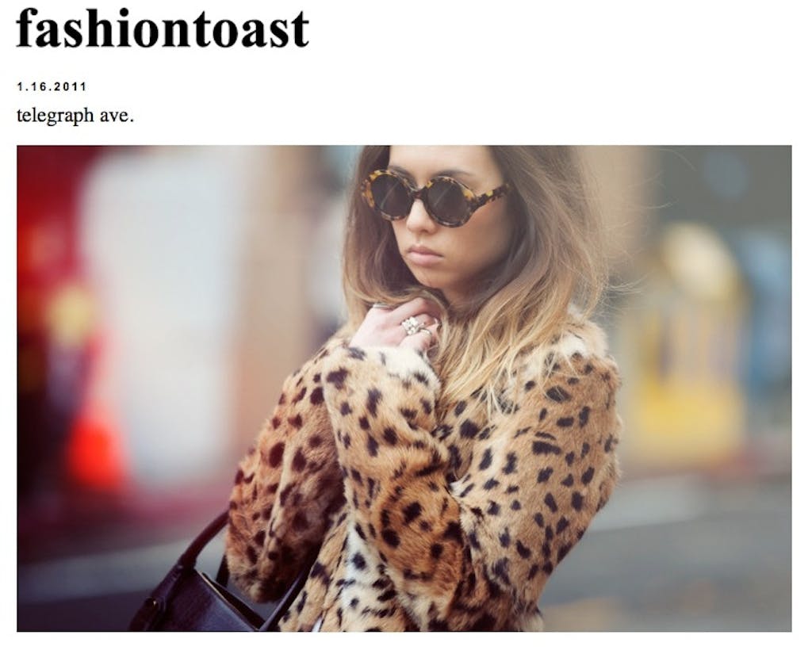Click the blurred yellow object on right
This screenshot has width=812, height=650.
pyautogui.click(x=684, y=362)
